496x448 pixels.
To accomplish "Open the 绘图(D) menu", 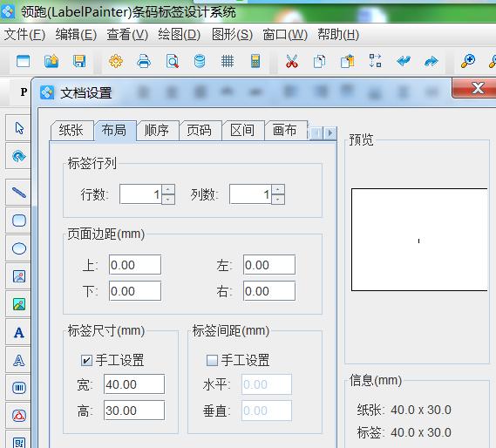I will [x=180, y=34].
